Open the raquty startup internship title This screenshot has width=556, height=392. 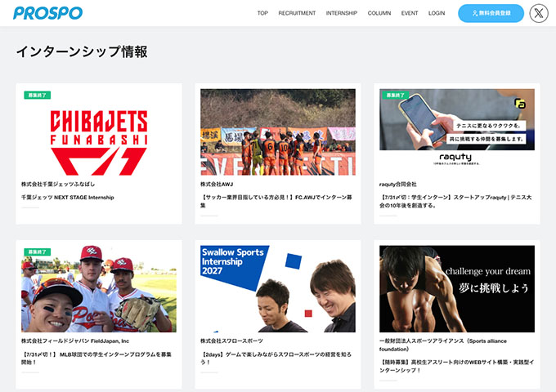tap(455, 201)
